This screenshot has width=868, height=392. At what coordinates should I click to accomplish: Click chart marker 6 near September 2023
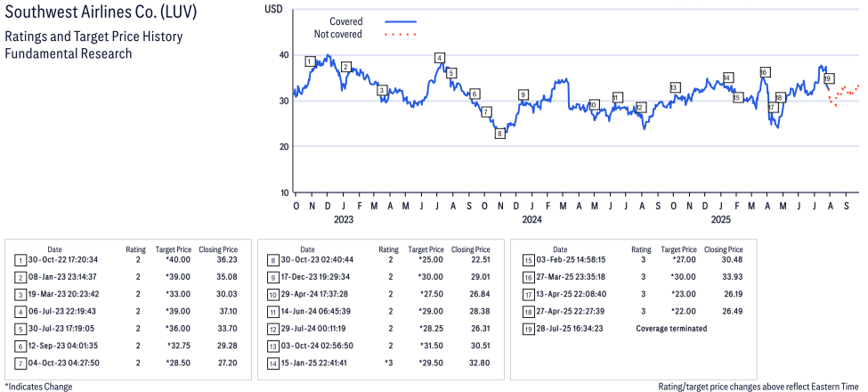474,94
